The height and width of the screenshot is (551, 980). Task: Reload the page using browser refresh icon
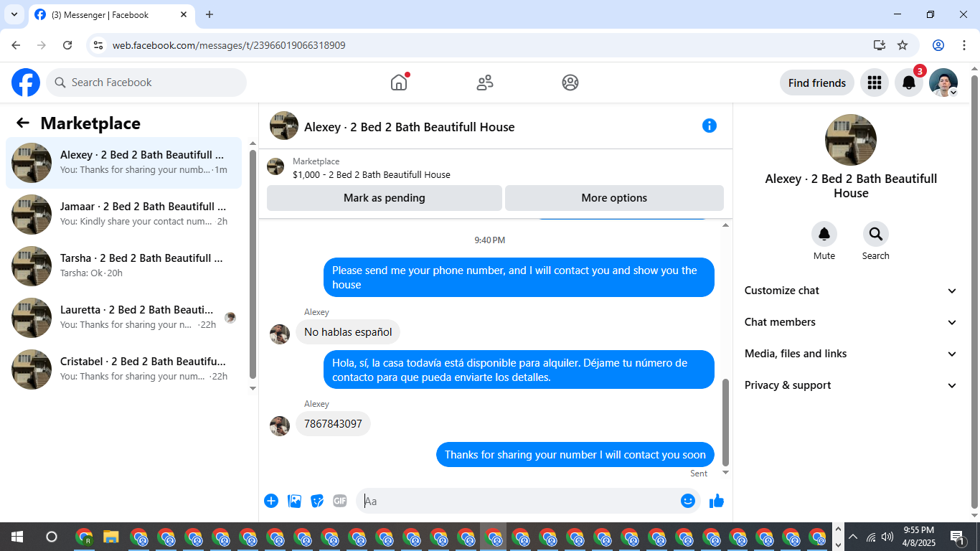[67, 45]
